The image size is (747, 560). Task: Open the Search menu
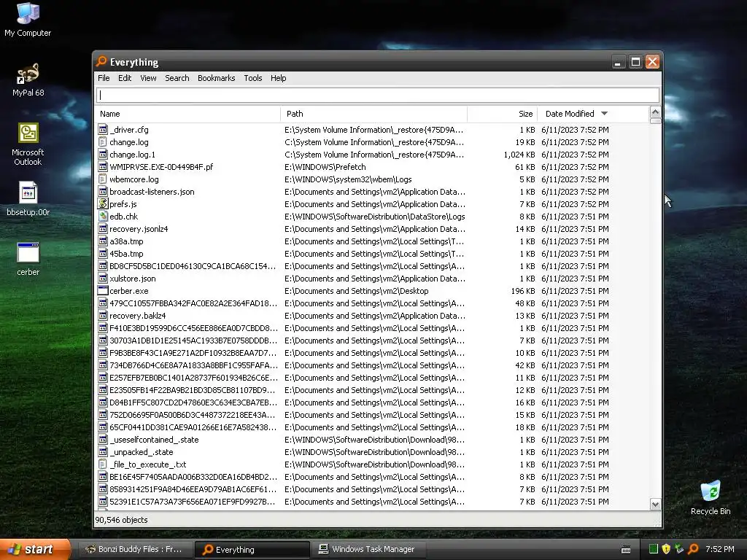tap(177, 78)
